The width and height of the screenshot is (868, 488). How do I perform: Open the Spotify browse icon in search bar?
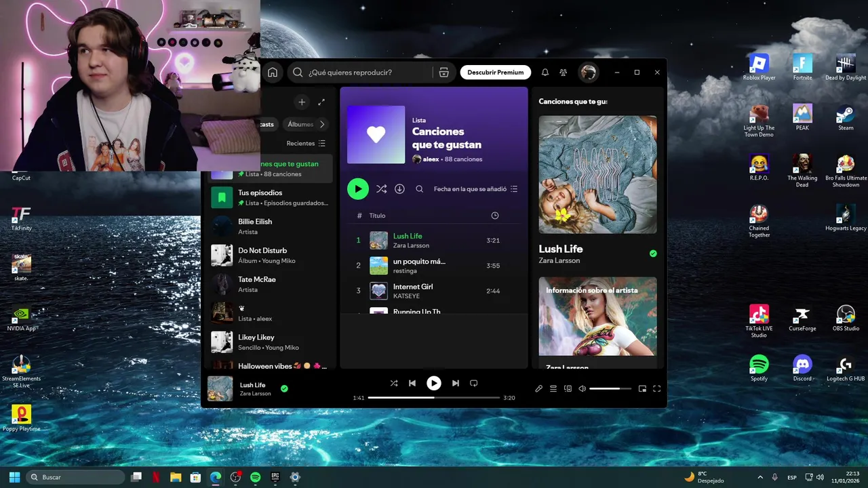[x=443, y=73]
